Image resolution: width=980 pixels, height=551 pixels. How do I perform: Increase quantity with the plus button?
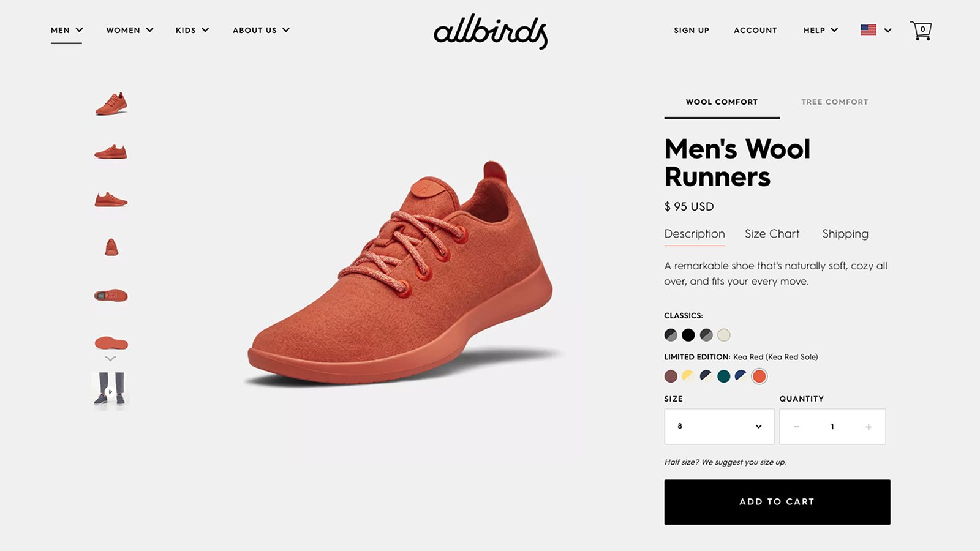click(869, 427)
